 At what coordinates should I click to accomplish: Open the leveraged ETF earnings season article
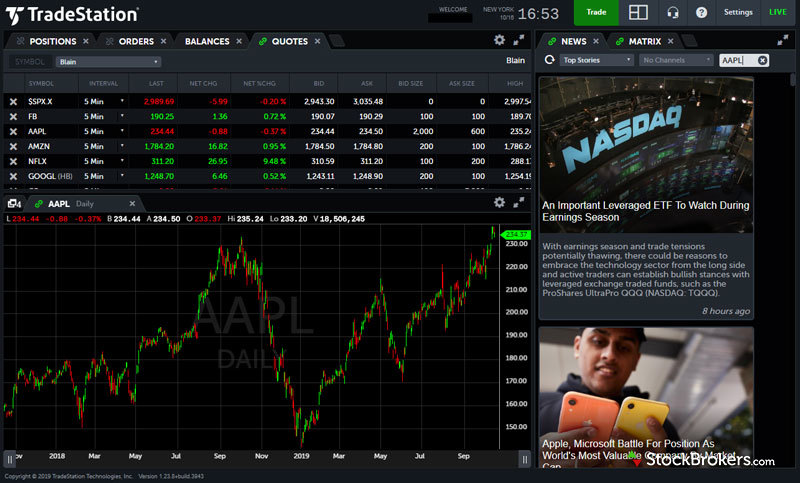(x=645, y=211)
